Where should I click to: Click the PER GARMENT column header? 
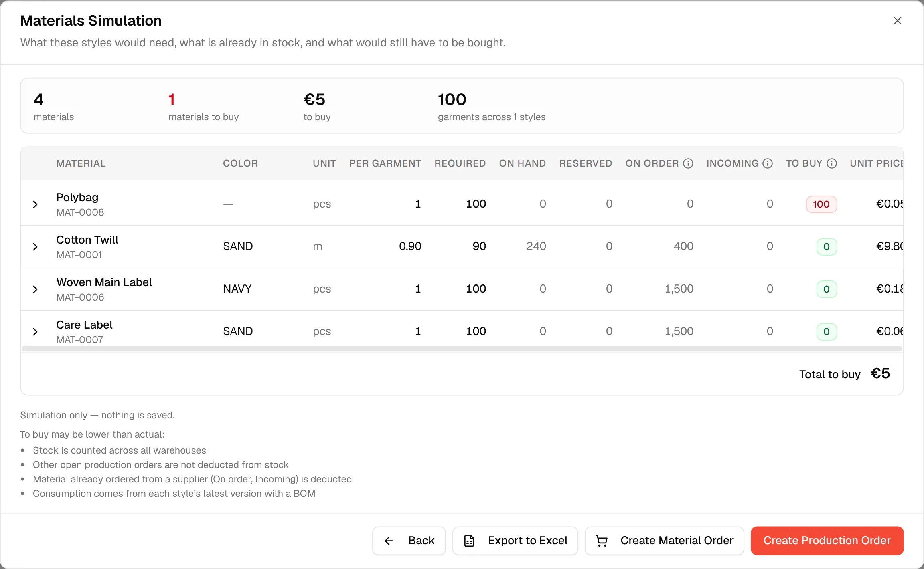[385, 163]
